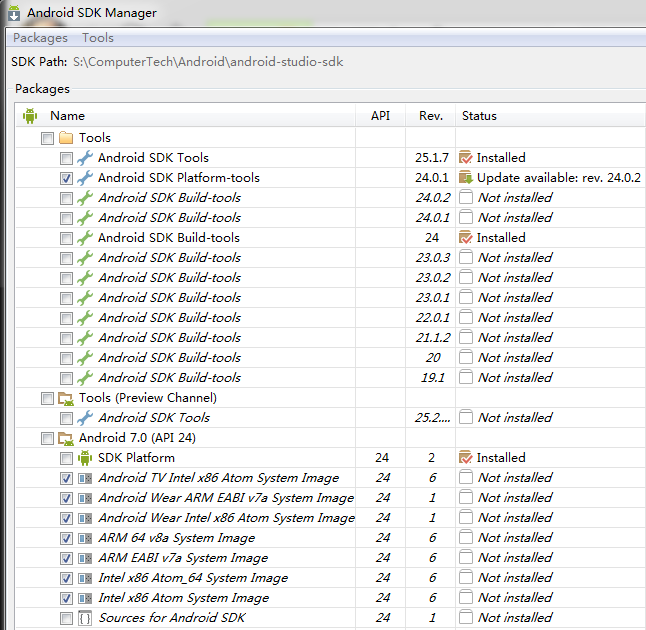
Task: Uncheck ARM 64 v8a System Image
Action: 66,539
